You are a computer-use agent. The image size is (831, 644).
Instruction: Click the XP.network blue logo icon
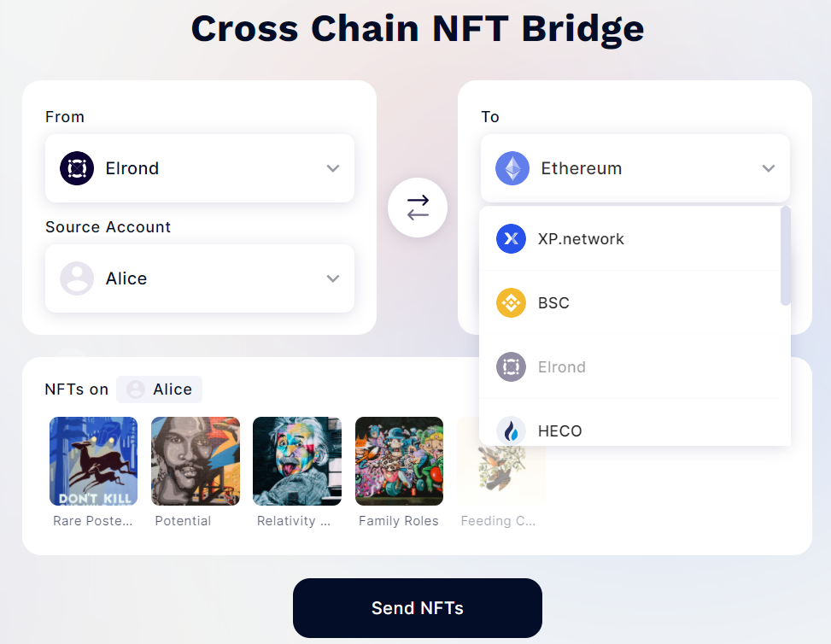511,238
